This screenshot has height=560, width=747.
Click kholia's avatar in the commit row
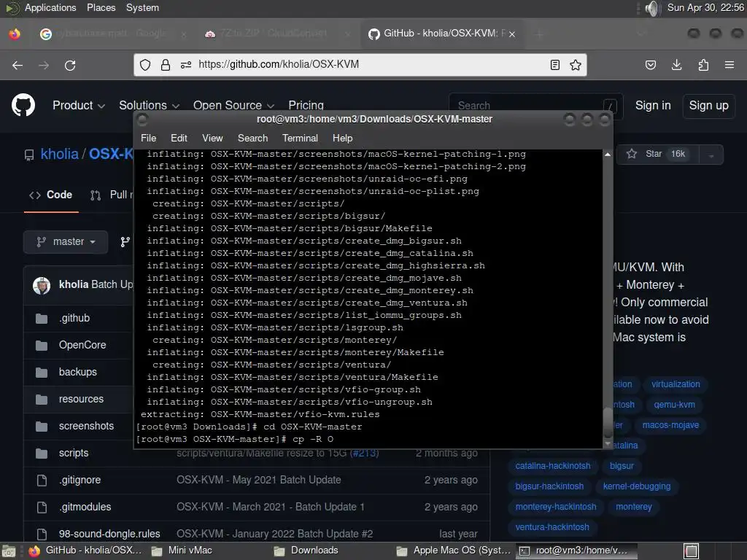click(x=42, y=285)
